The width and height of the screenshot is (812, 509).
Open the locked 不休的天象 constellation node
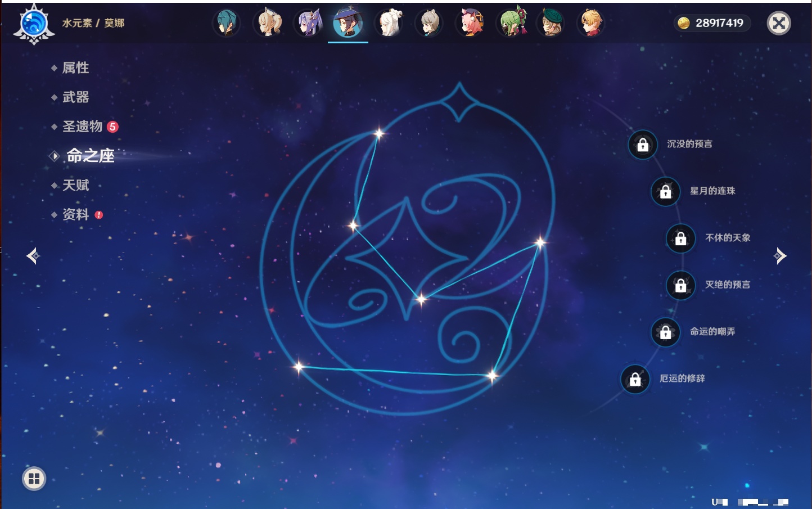[681, 238]
